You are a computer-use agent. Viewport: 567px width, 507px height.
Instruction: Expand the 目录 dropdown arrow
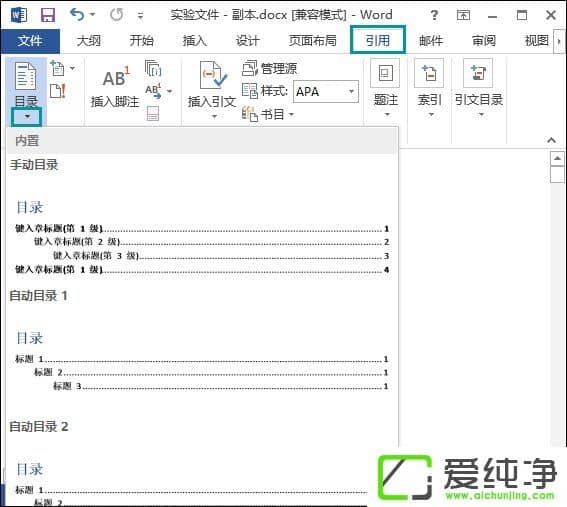[27, 117]
